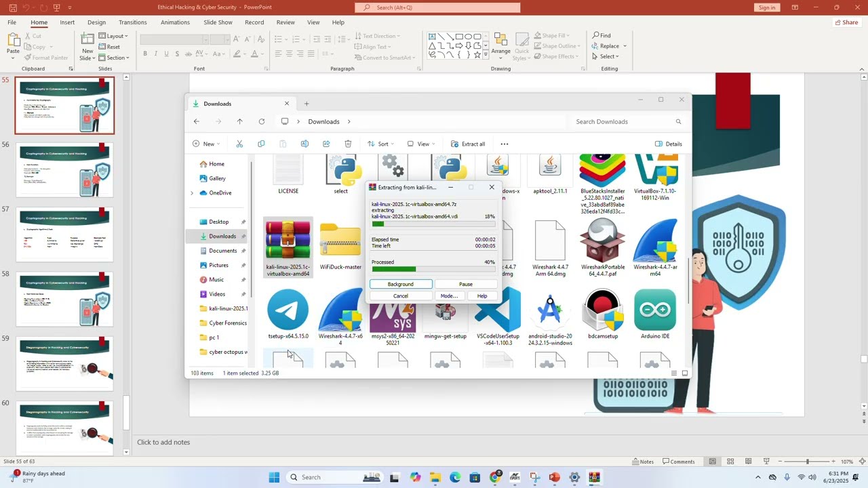
Task: Select the Arduino IDE installer icon
Action: 655,311
